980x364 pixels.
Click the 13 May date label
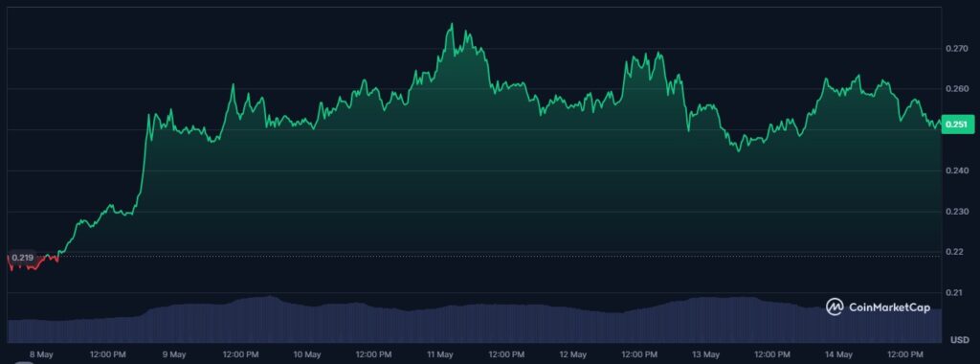coord(706,354)
